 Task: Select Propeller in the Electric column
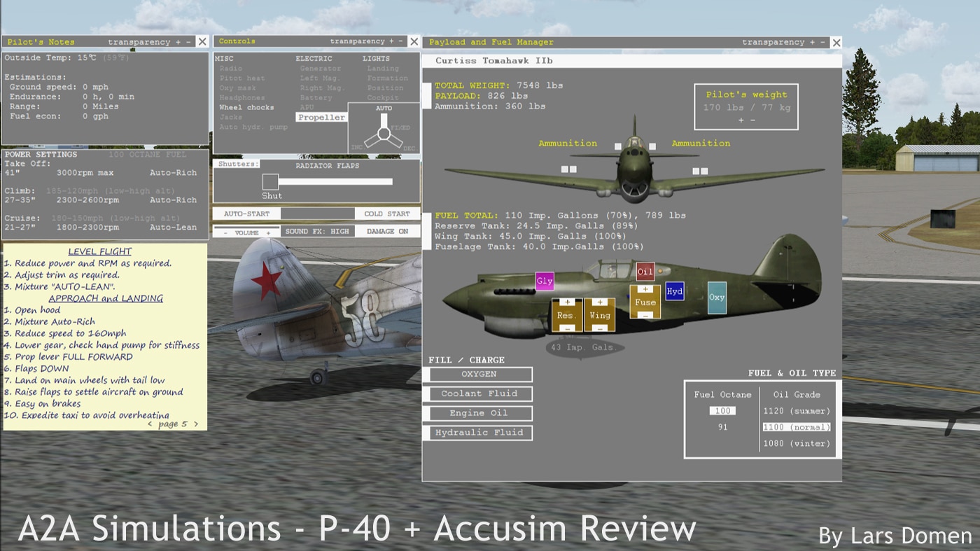321,118
